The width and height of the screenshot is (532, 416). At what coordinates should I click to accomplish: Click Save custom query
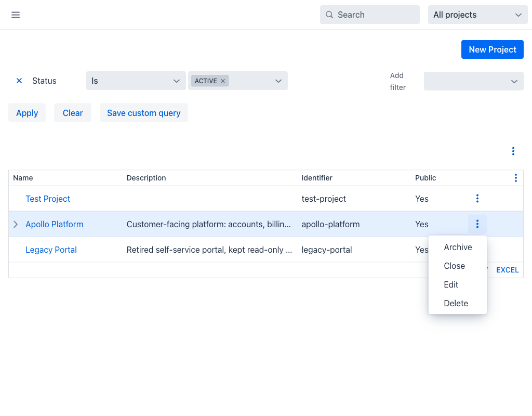(x=143, y=113)
